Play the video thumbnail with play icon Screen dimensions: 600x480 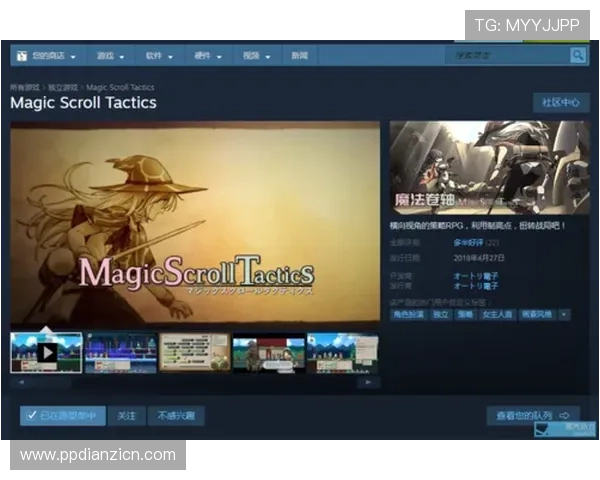48,353
